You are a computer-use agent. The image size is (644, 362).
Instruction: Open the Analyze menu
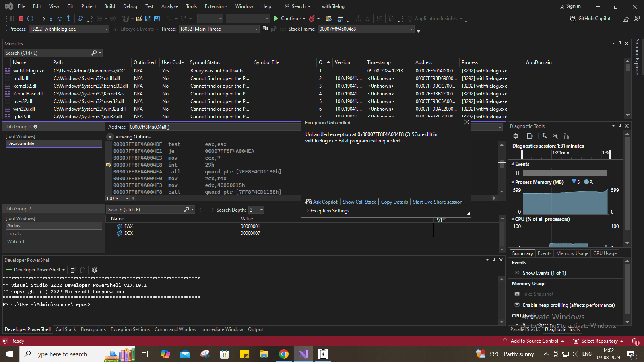click(x=169, y=6)
